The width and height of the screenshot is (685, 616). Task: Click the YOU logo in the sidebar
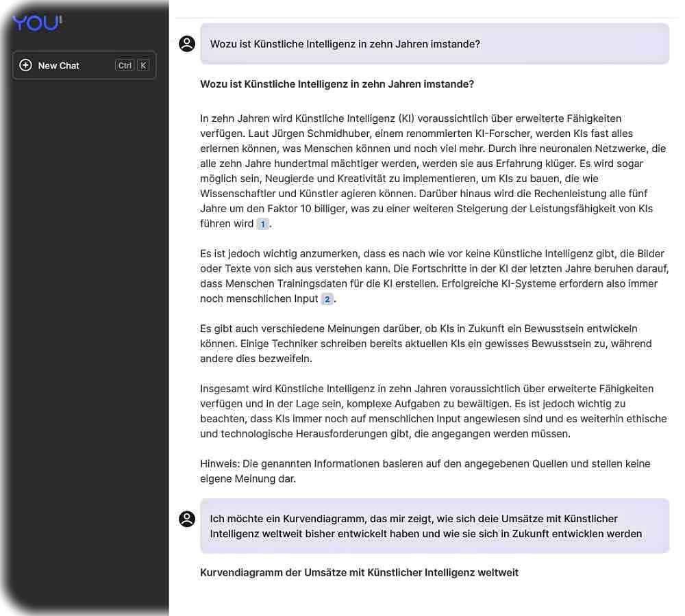pyautogui.click(x=37, y=23)
